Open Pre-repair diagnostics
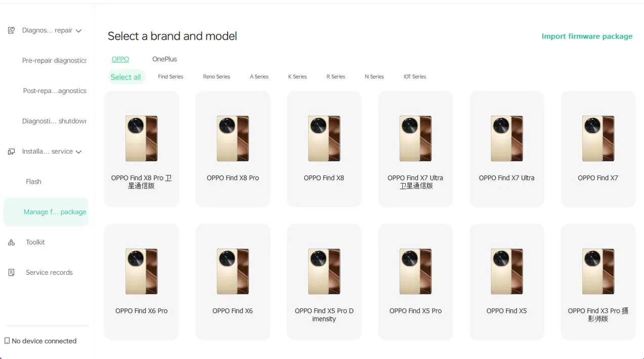This screenshot has height=359, width=644. tap(54, 61)
